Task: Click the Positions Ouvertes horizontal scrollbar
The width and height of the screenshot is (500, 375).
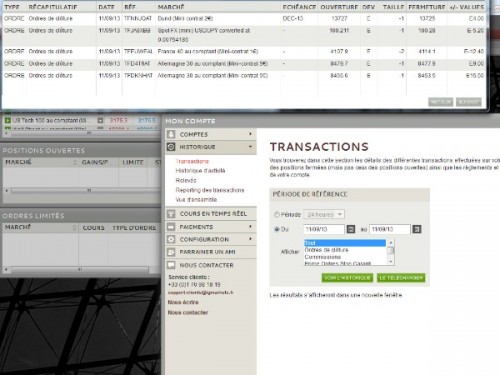Action: pyautogui.click(x=82, y=191)
